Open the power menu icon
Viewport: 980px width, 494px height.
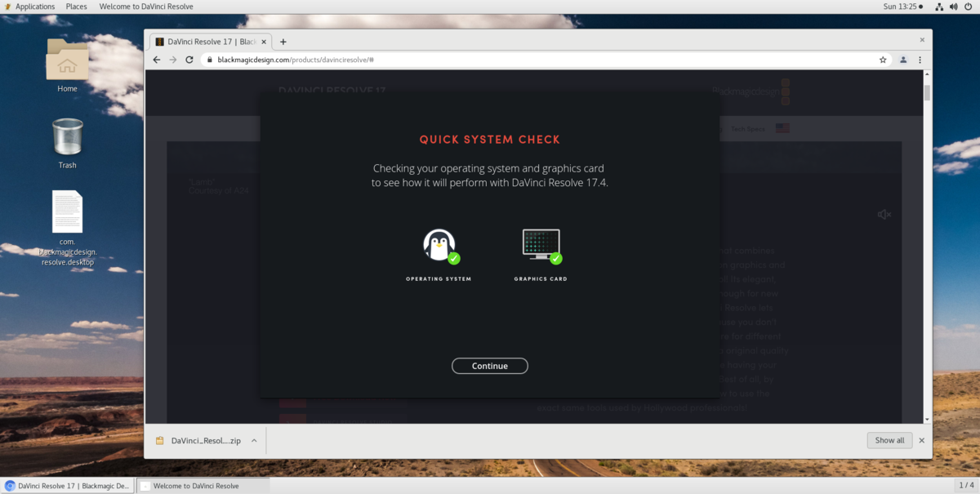pyautogui.click(x=968, y=7)
